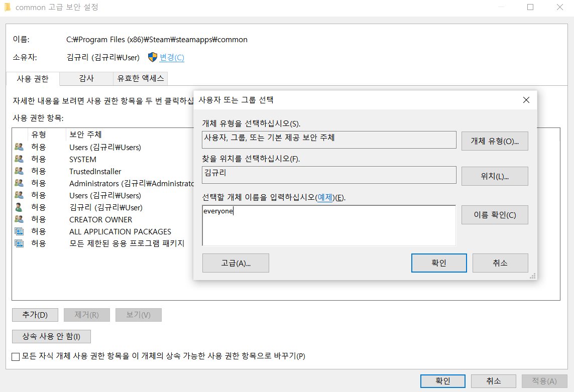Click the folder icon in the window title bar

tap(8, 7)
